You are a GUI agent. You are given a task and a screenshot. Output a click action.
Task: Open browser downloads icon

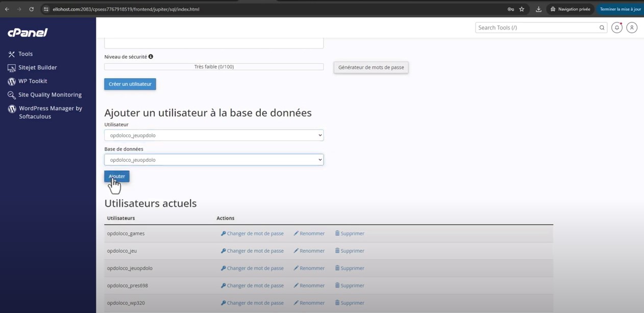click(538, 9)
